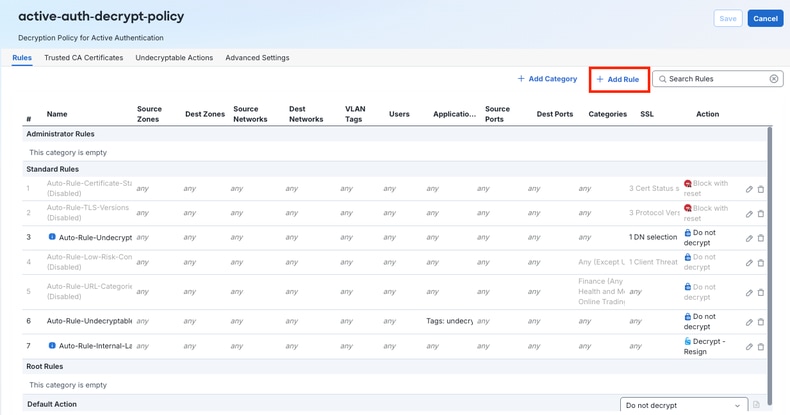Edit rule 2 Auto-Rule-TLS-Versions pencil icon
This screenshot has width=790, height=415.
749,214
